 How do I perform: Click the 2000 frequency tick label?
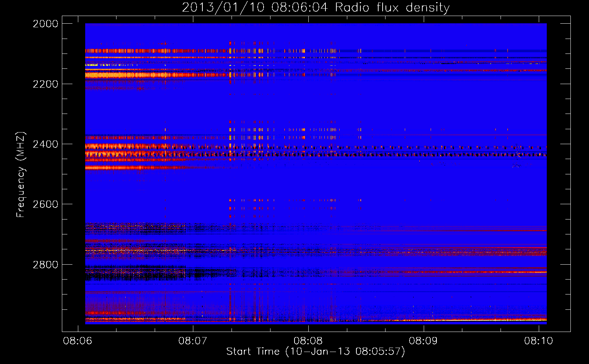tap(46, 24)
